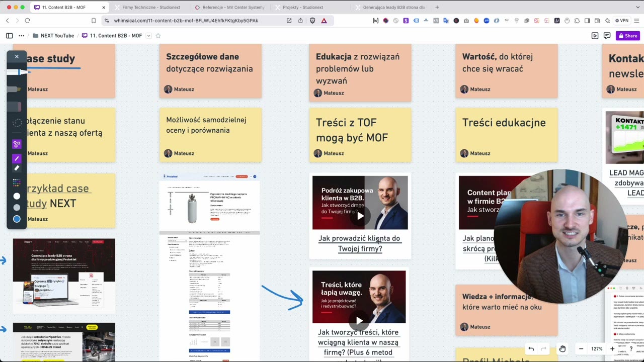Viewport: 644px width, 362px height.
Task: Select the Edukacja z rozwiązań problemów card
Action: [x=360, y=73]
